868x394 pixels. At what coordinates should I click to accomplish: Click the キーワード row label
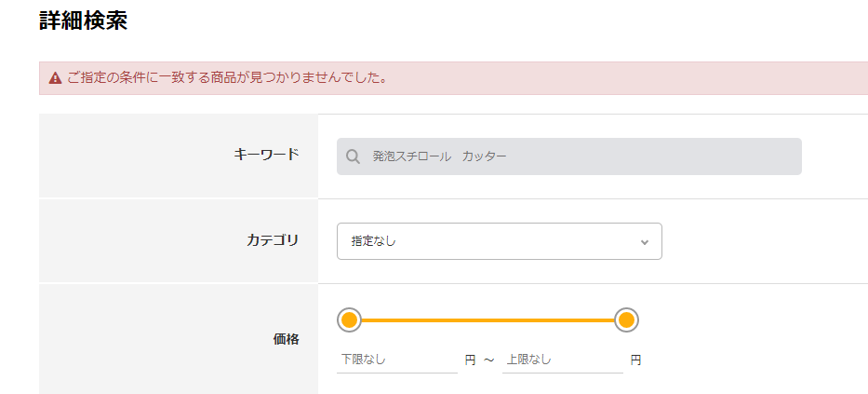(266, 155)
